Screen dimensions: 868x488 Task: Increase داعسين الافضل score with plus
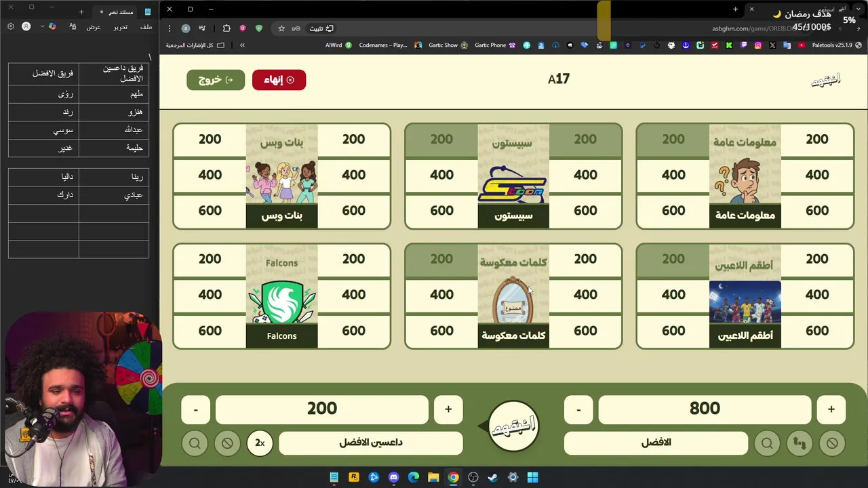point(448,409)
